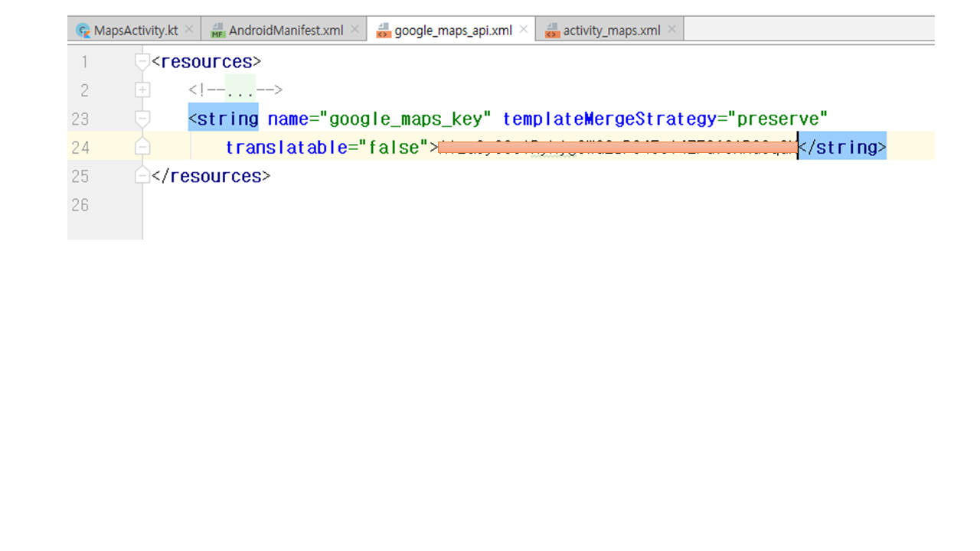980x551 pixels.
Task: Click the fold marker on line 24
Action: (x=142, y=147)
